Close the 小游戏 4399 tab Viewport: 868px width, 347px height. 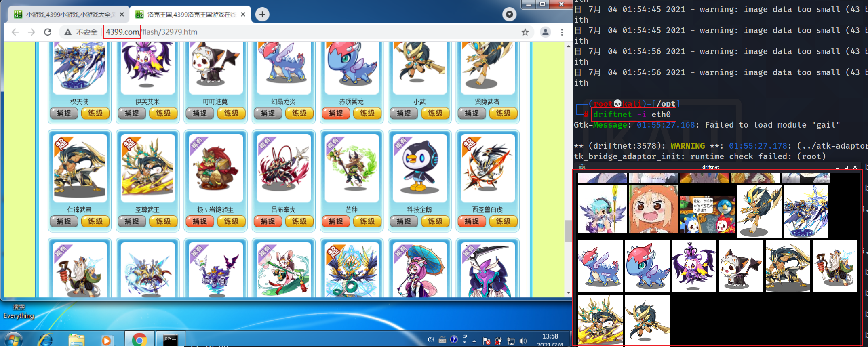(x=122, y=15)
